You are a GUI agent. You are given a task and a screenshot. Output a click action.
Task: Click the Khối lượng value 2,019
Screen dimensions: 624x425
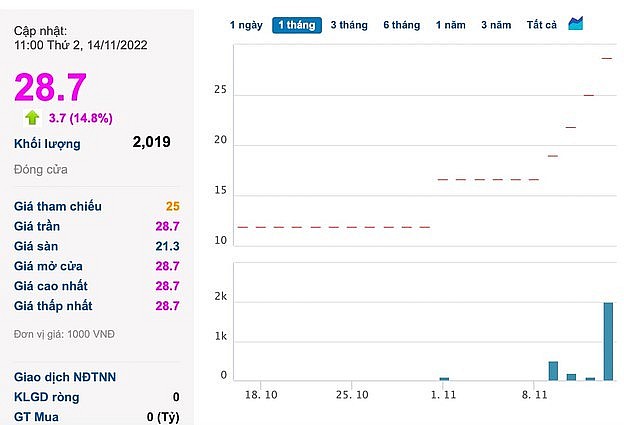151,142
